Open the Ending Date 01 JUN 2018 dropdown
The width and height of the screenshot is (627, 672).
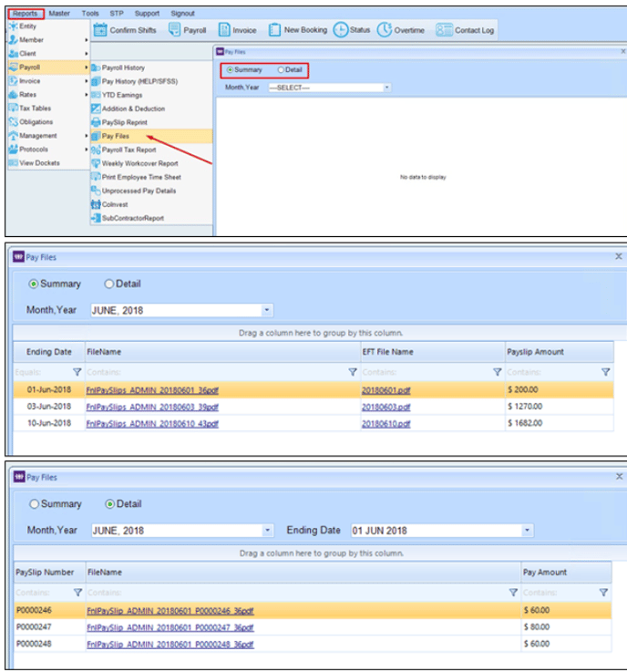pyautogui.click(x=528, y=530)
